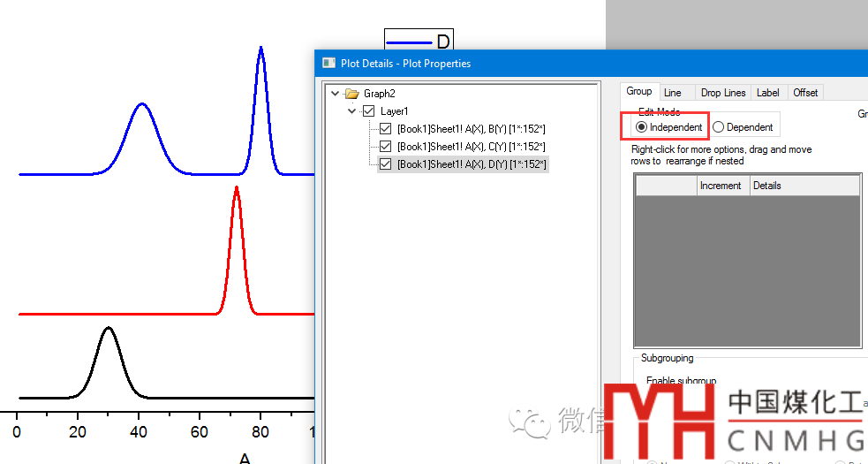Screen dimensions: 868x464
Task: Click the Details column header
Action: point(766,186)
